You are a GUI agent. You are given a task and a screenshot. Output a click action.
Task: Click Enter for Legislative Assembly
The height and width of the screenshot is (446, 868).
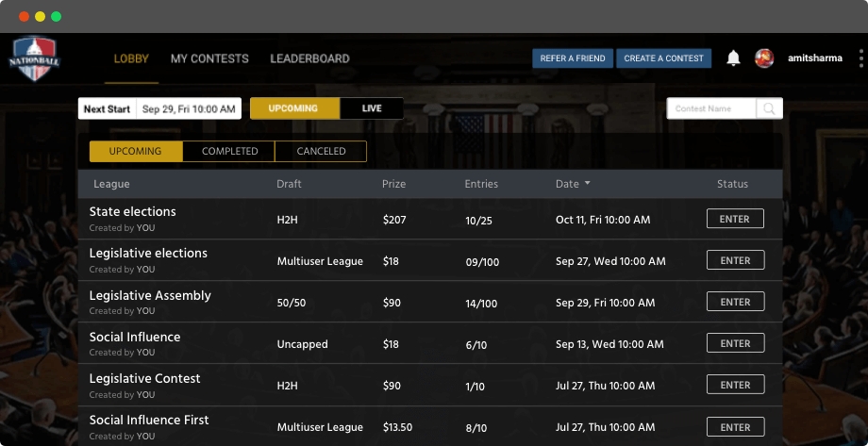[735, 302]
